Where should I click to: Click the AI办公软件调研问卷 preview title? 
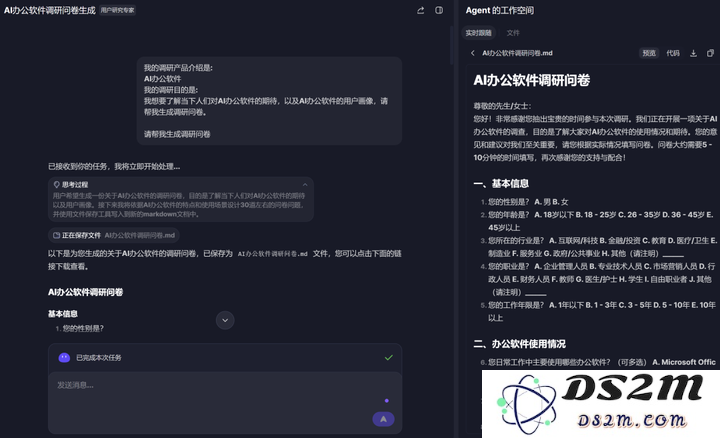coord(532,80)
